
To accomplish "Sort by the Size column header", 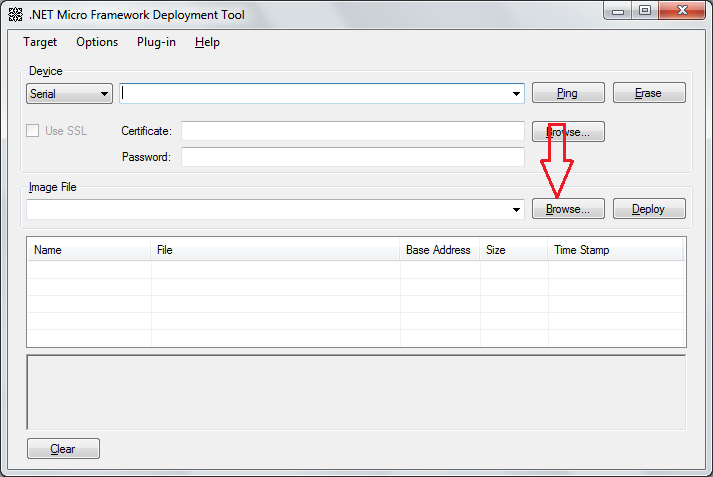I will [514, 250].
